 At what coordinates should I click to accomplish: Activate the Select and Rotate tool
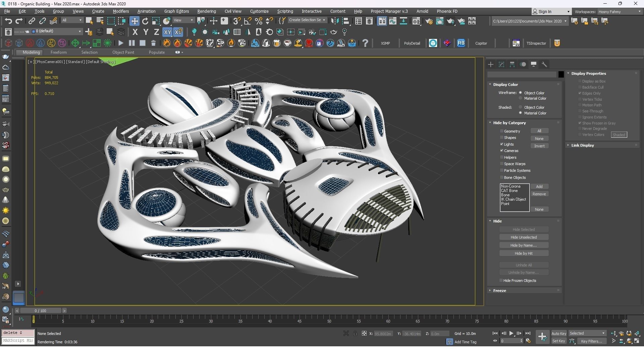(x=145, y=21)
